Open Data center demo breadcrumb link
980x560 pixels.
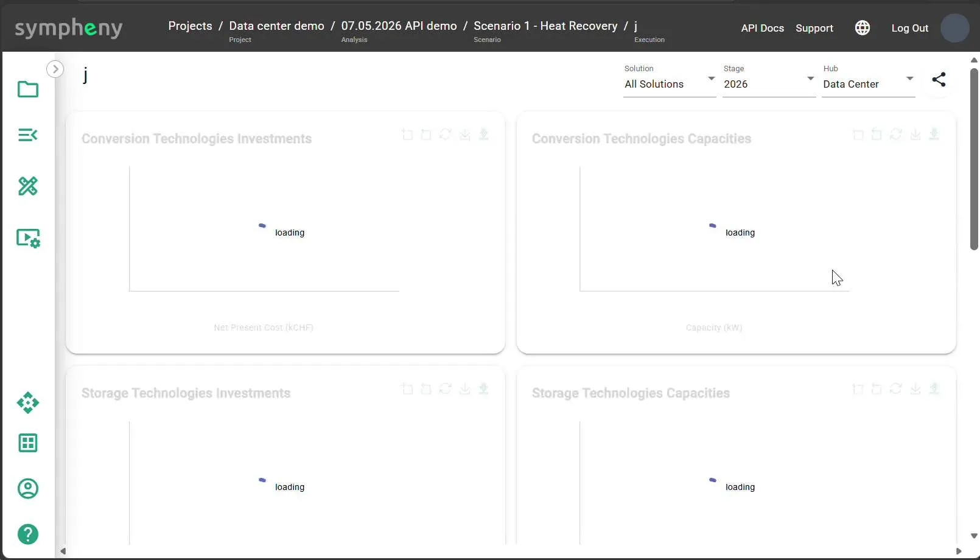(x=276, y=26)
